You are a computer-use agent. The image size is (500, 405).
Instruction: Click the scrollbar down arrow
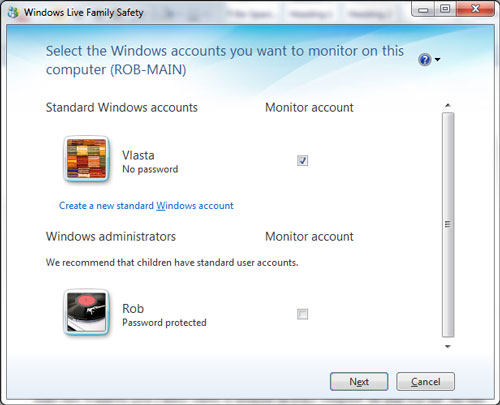pos(448,347)
